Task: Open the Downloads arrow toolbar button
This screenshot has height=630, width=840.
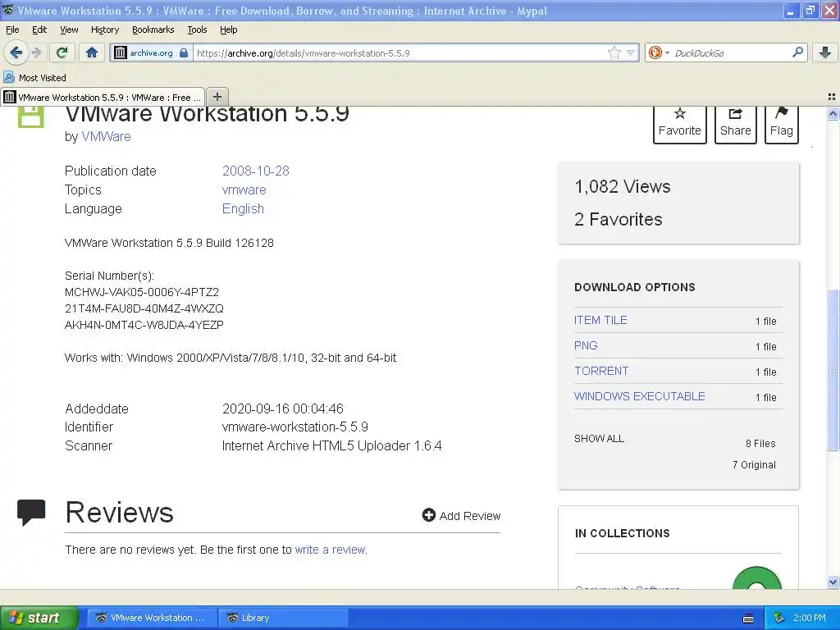Action: [825, 52]
